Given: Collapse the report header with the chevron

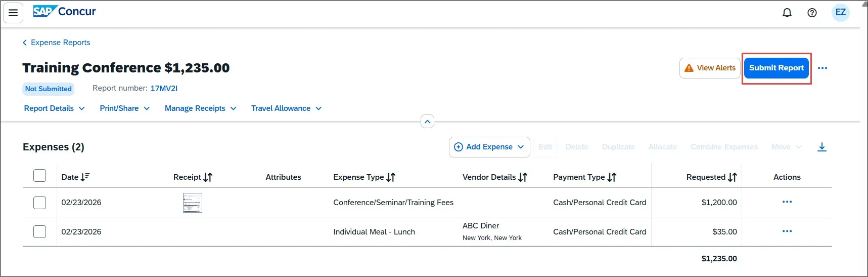Looking at the screenshot, I should [x=427, y=122].
